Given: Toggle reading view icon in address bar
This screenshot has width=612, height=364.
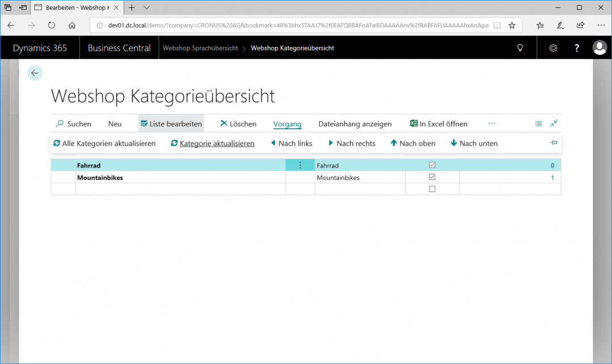Looking at the screenshot, I should (x=497, y=25).
